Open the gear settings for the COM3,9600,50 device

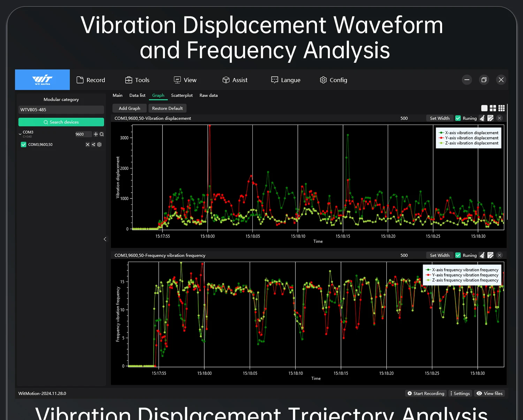click(x=99, y=144)
